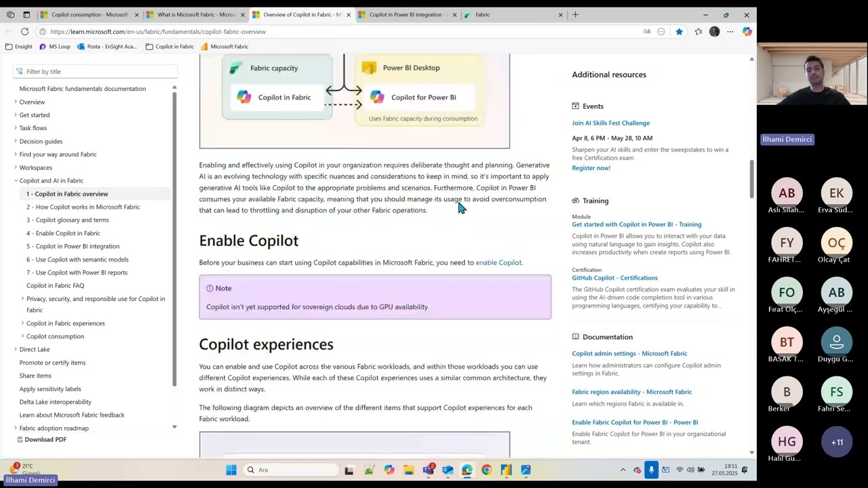The height and width of the screenshot is (488, 868).
Task: Switch to Chrome in the taskbar
Action: [x=486, y=470]
